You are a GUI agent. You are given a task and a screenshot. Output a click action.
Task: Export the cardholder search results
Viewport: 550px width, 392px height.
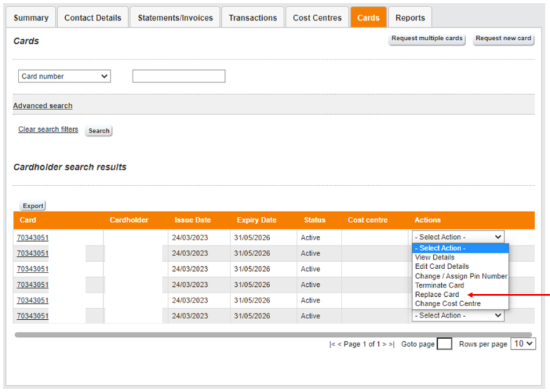pos(33,206)
